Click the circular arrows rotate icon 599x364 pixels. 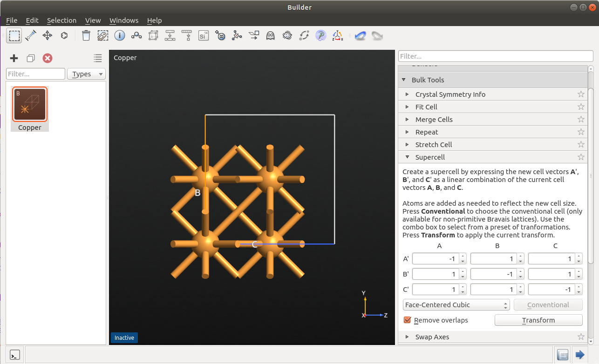[x=304, y=35]
